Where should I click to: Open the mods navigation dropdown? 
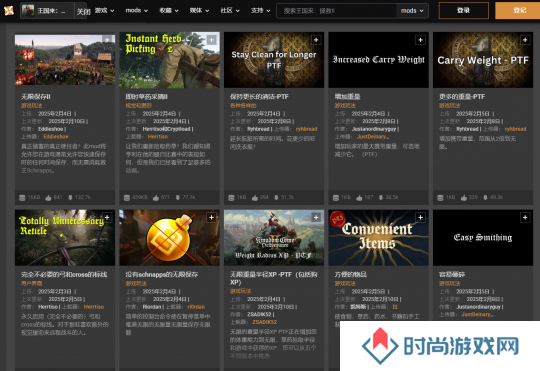[136, 11]
